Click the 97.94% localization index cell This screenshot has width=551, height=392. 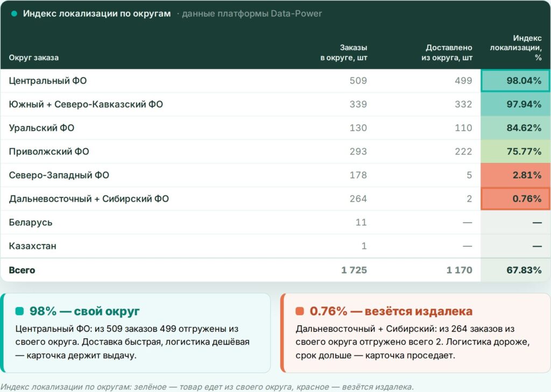(x=515, y=104)
